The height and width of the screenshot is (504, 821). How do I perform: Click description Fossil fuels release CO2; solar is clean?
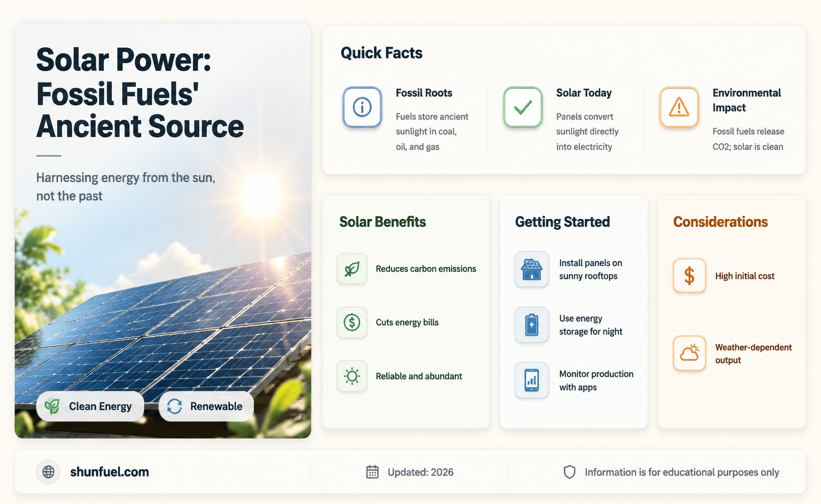[x=748, y=139]
